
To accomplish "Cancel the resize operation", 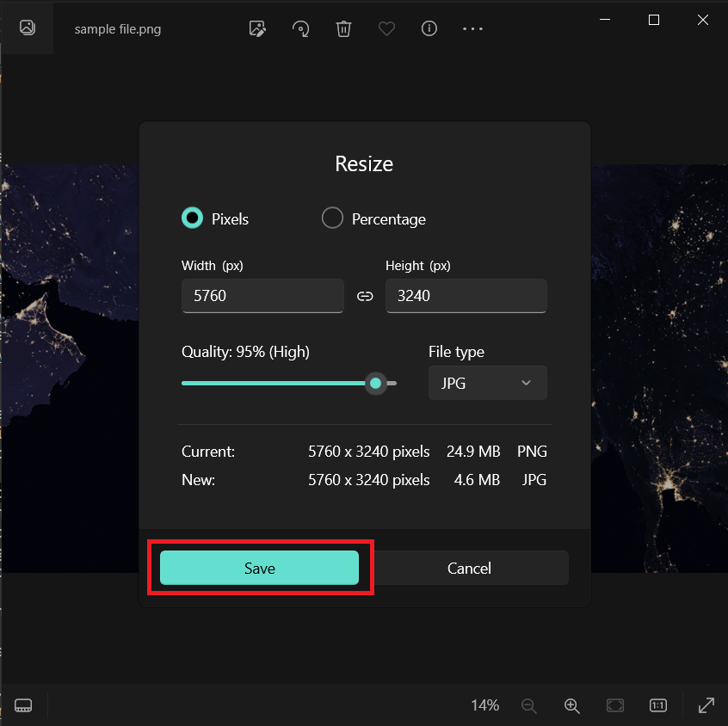I will (x=469, y=568).
